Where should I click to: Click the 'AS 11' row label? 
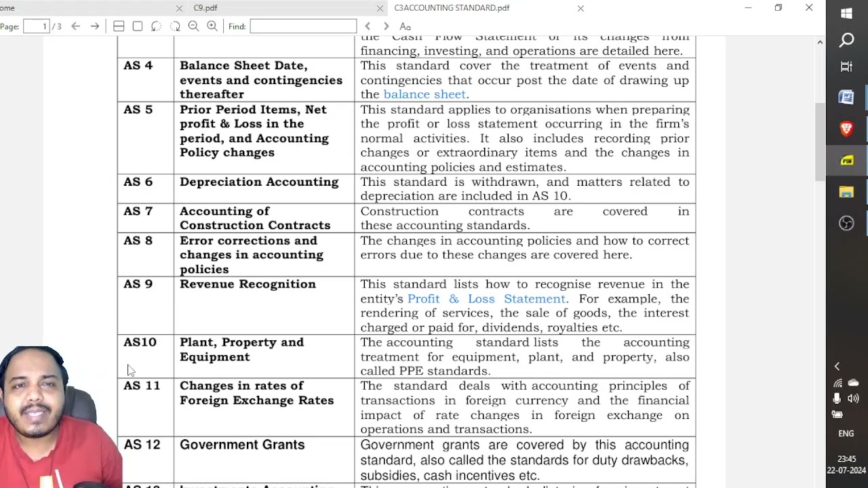[142, 386]
